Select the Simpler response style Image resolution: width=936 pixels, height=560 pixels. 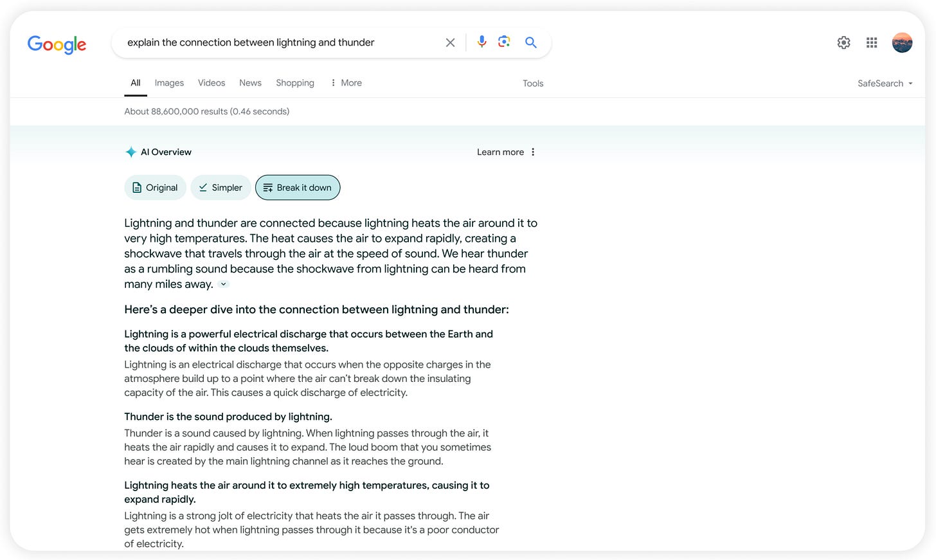click(221, 187)
